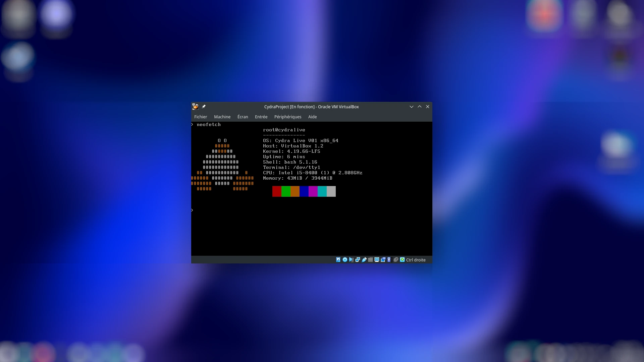The width and height of the screenshot is (644, 362).
Task: Close the CydraProject VirtualBox window
Action: pos(427,107)
